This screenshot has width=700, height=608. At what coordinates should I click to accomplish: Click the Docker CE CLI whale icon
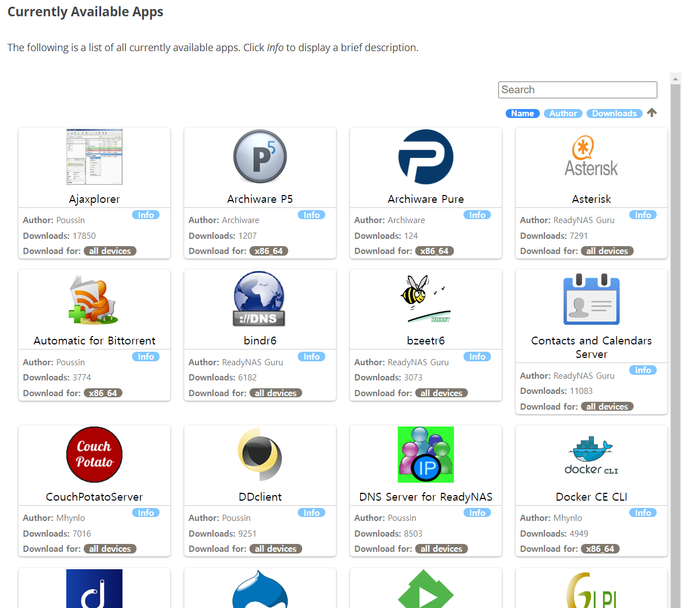(592, 455)
